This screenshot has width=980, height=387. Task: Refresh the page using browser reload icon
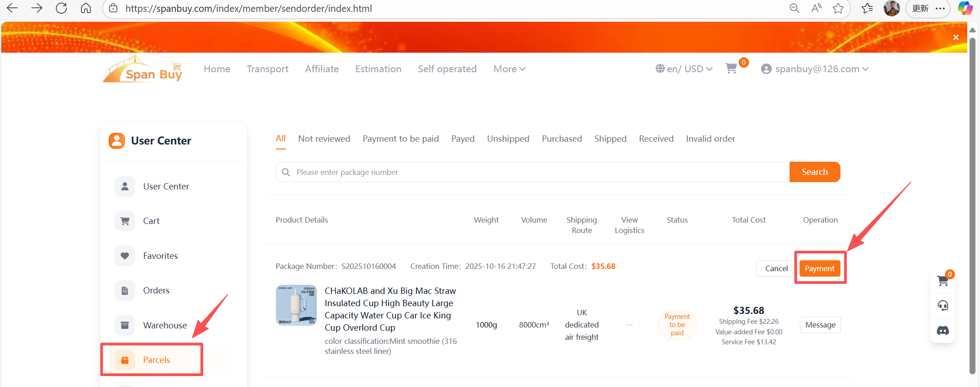[x=61, y=8]
